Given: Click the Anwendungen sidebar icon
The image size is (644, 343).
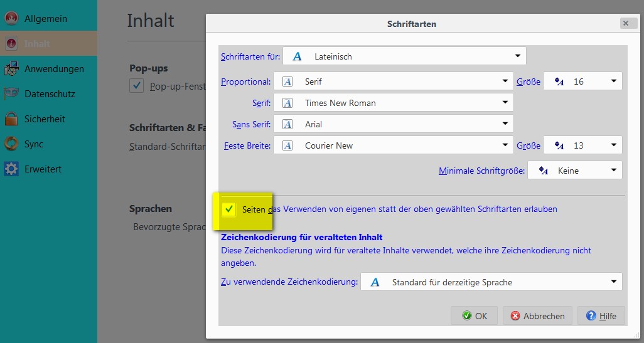Looking at the screenshot, I should pyautogui.click(x=11, y=68).
